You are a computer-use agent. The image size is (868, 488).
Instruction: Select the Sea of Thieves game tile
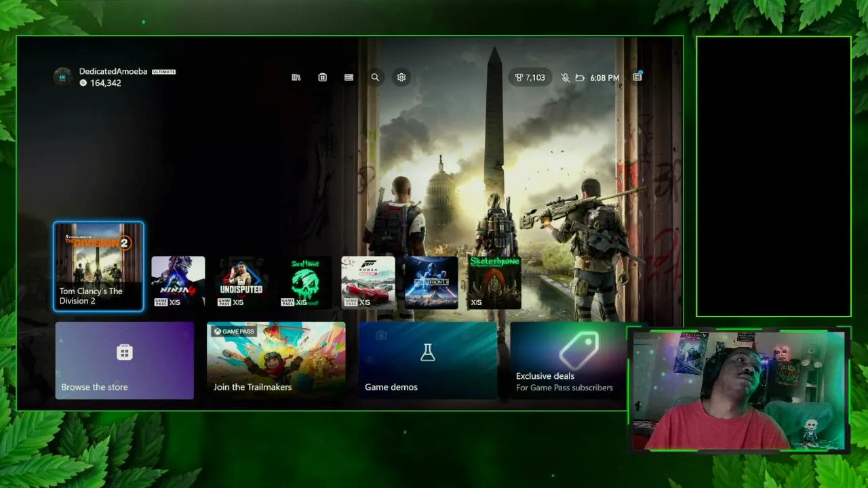click(x=304, y=283)
